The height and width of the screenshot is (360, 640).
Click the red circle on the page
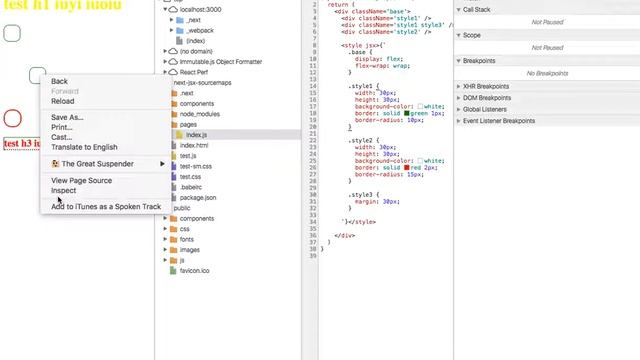(13, 118)
